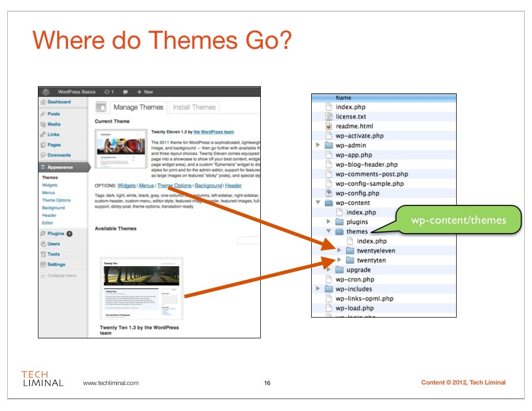The height and width of the screenshot is (411, 532).
Task: Expand the wp-admin folder triangle
Action: tap(318, 145)
